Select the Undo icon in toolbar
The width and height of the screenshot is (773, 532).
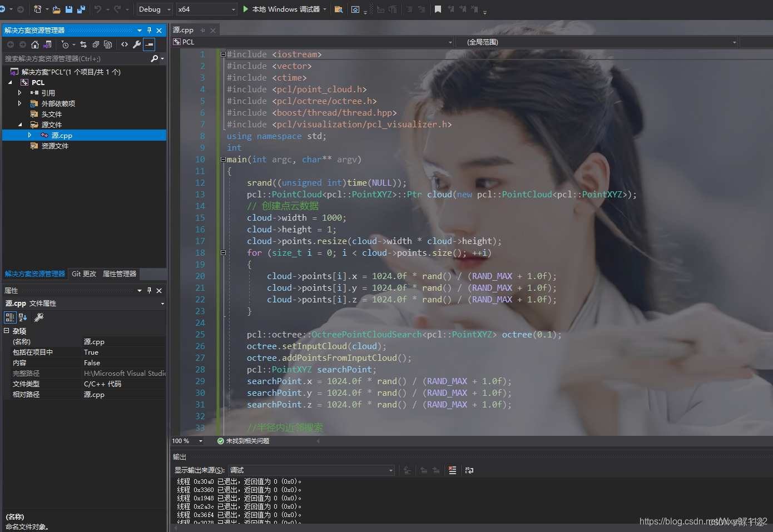[97, 9]
